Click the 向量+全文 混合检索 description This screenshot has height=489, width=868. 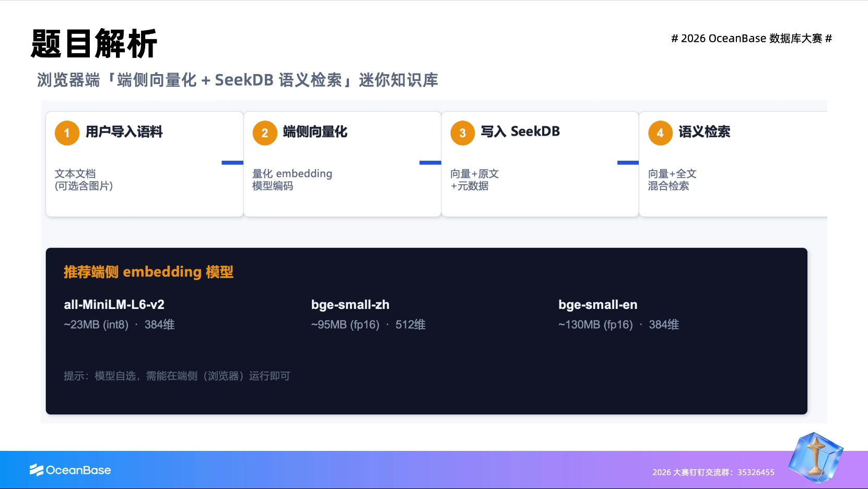tap(672, 180)
